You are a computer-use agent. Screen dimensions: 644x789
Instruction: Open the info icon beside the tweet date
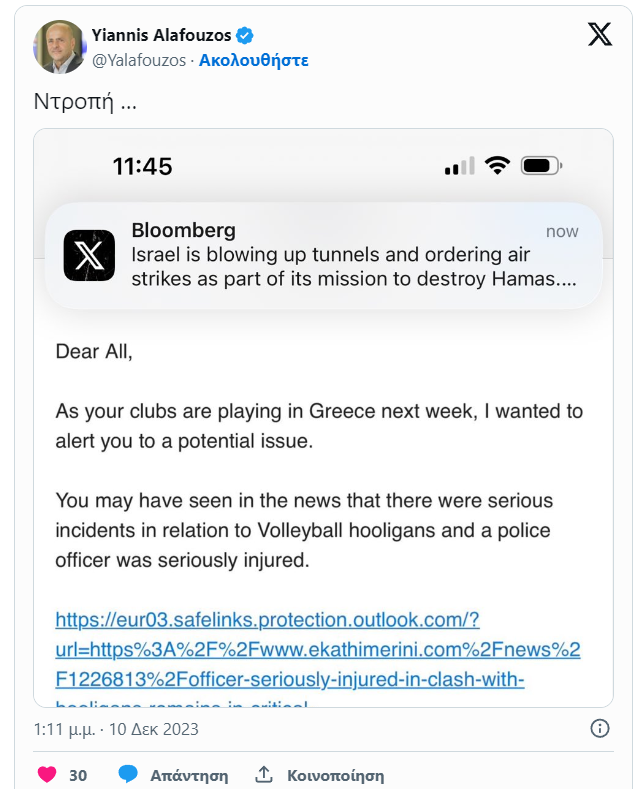pyautogui.click(x=600, y=728)
